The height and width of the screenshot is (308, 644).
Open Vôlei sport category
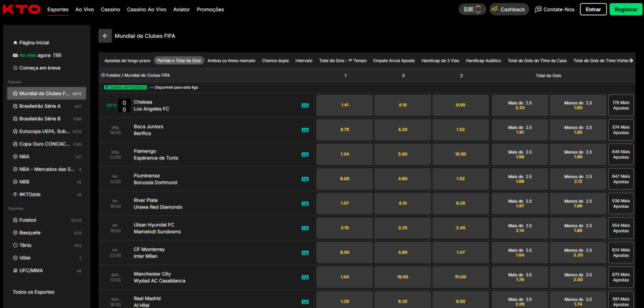pyautogui.click(x=47, y=258)
